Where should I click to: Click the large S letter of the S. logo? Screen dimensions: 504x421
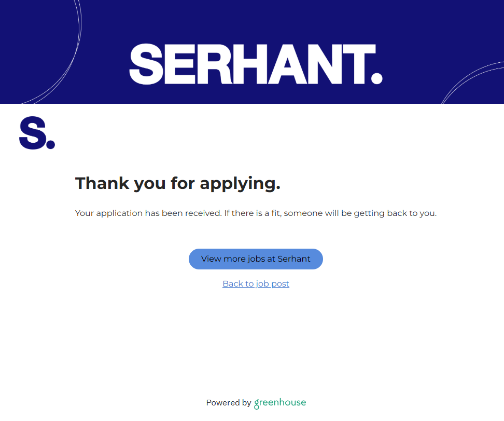(32, 133)
